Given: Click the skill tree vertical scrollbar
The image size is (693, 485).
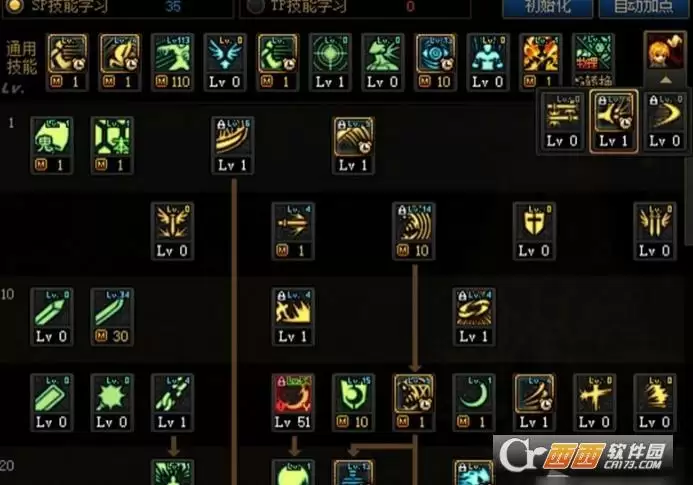Looking at the screenshot, I should click(x=689, y=199).
